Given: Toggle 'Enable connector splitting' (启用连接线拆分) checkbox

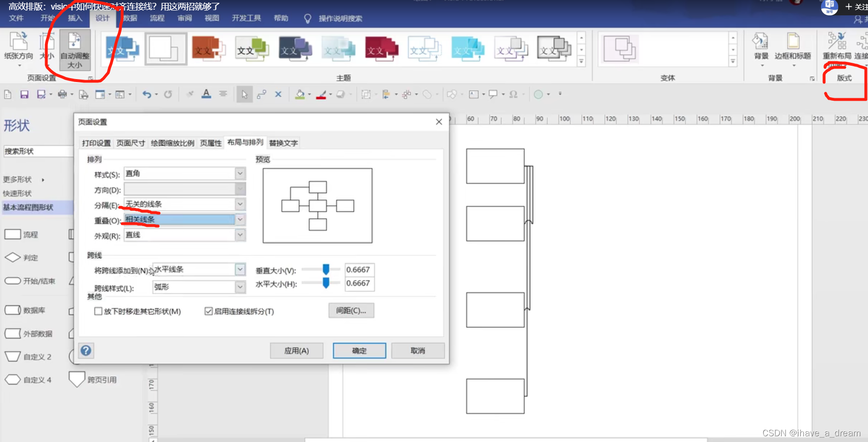Looking at the screenshot, I should pyautogui.click(x=209, y=311).
